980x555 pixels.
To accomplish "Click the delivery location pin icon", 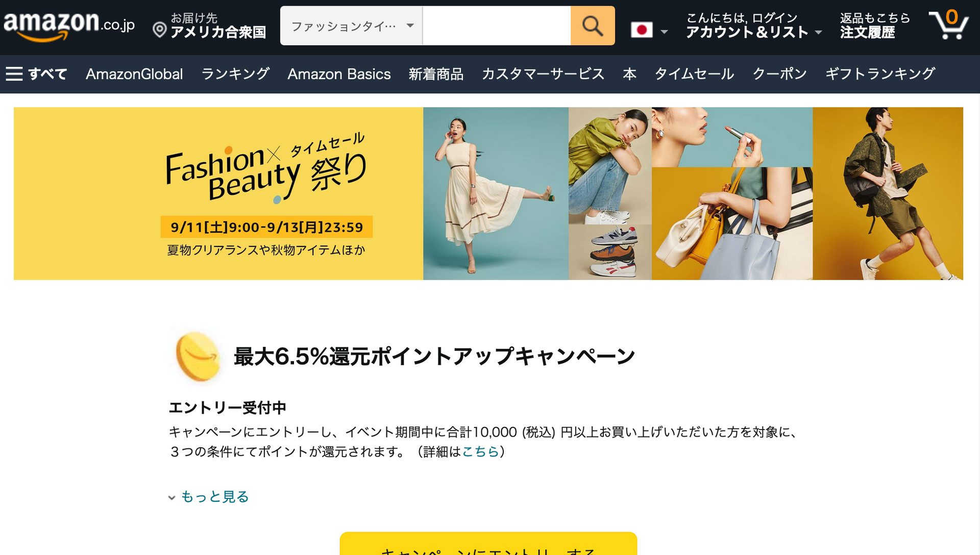I will tap(159, 30).
